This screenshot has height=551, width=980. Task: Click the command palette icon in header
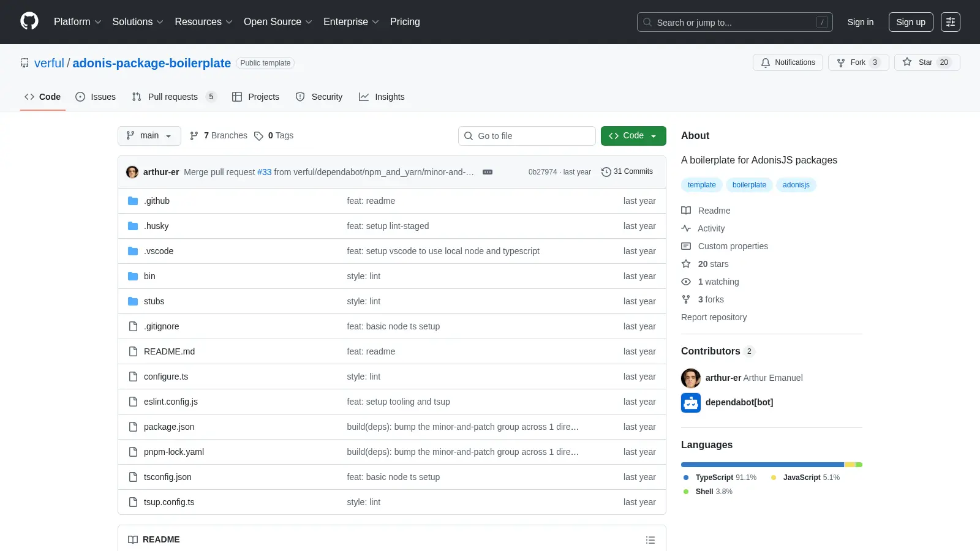point(950,22)
